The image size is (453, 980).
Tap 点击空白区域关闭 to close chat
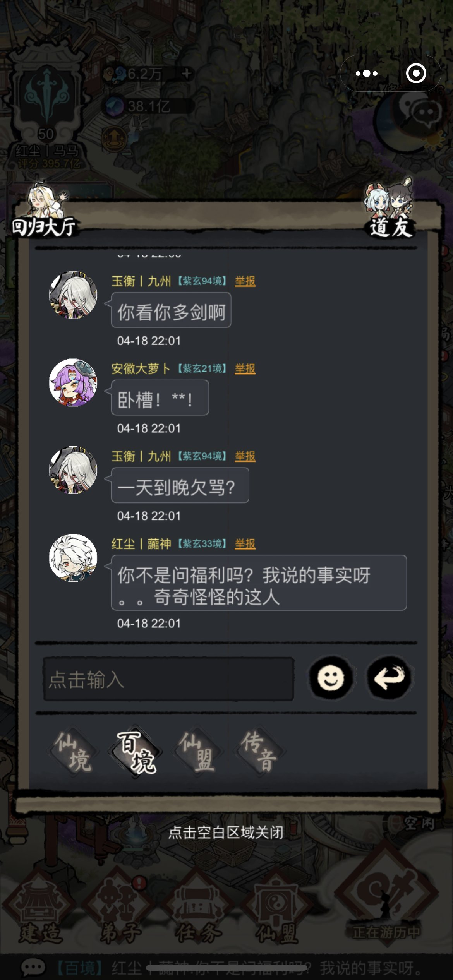[x=226, y=832]
